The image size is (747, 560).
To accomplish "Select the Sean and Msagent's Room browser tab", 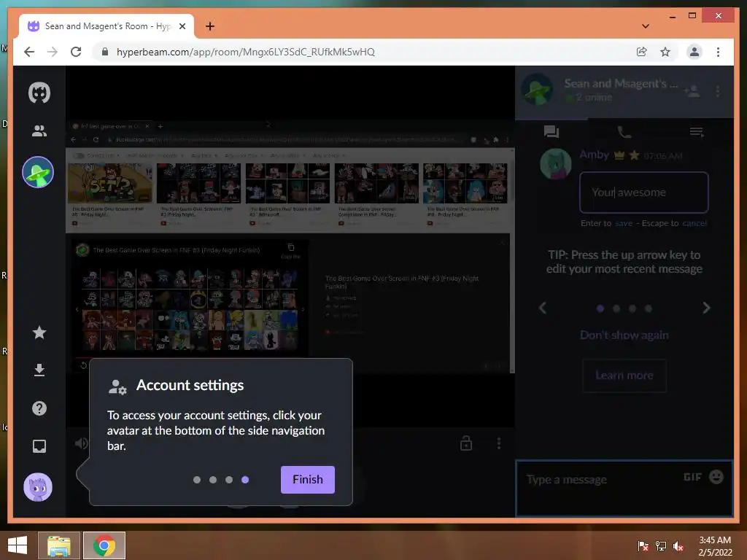I will 107,26.
